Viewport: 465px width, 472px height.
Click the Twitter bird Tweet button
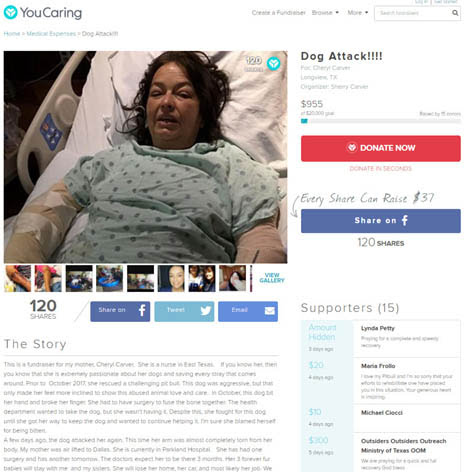(x=184, y=311)
